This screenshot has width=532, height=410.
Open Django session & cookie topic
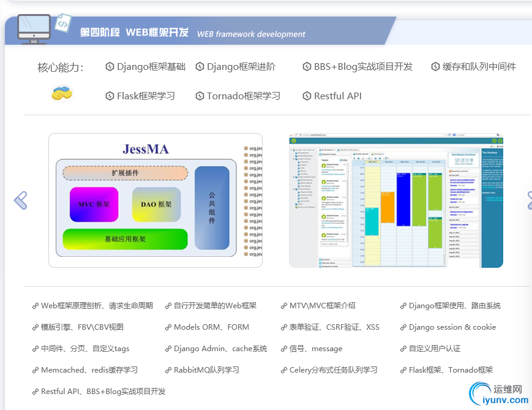click(x=452, y=327)
